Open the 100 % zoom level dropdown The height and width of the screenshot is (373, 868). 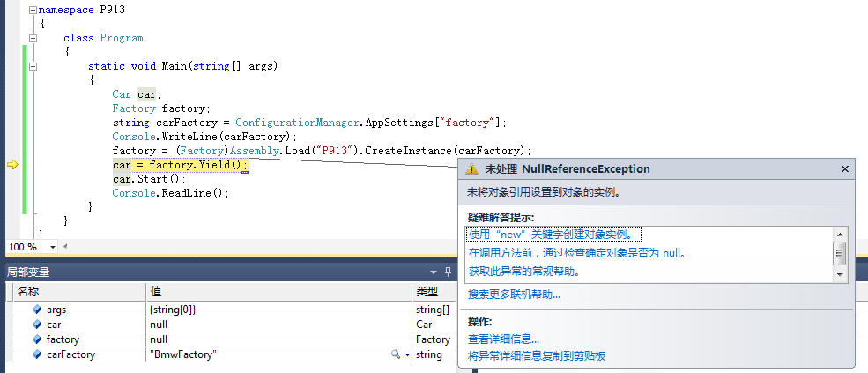[53, 248]
